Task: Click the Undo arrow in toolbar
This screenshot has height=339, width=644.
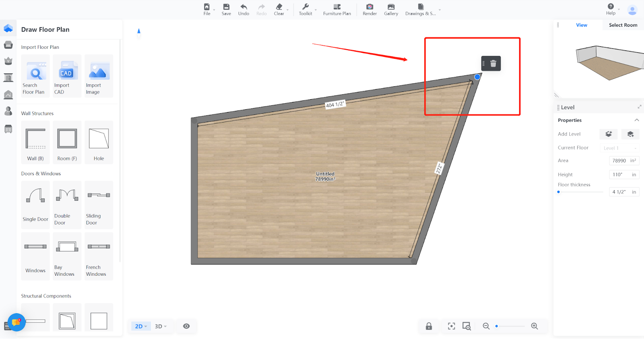Action: (x=244, y=9)
